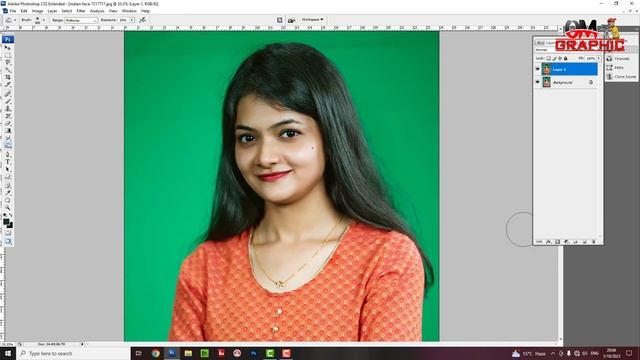Open the Clone Source panel button
This screenshot has height=360, width=640.
[x=621, y=76]
